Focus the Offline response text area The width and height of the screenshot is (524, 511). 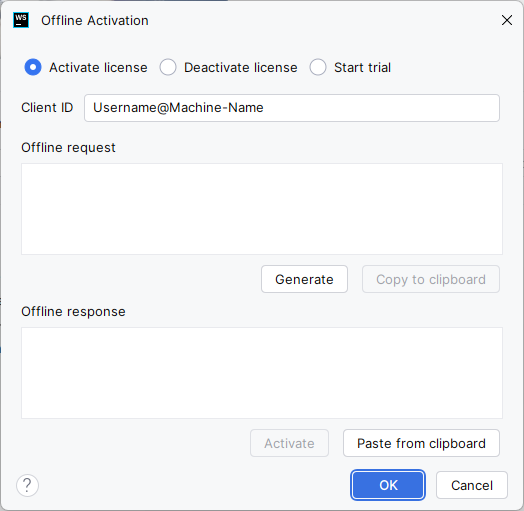pos(262,373)
